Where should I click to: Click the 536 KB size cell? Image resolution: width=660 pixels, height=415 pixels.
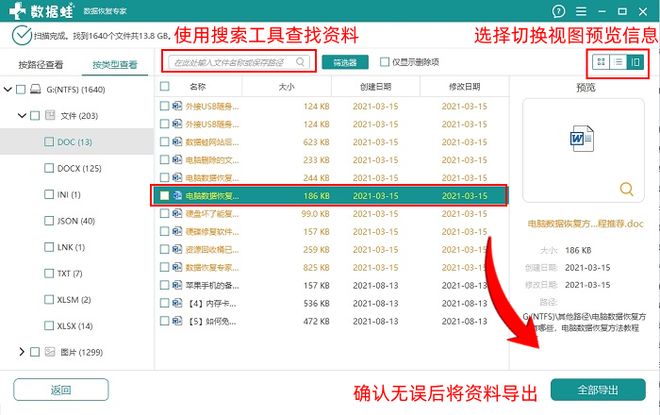(x=316, y=303)
